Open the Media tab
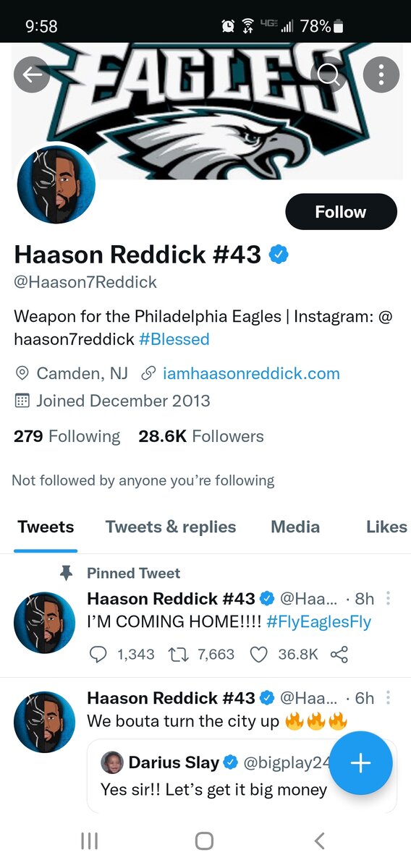411x868 pixels. click(295, 527)
